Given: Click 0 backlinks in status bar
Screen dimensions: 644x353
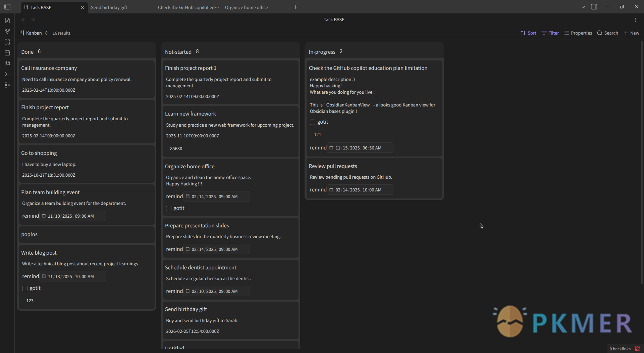Looking at the screenshot, I should pos(620,349).
